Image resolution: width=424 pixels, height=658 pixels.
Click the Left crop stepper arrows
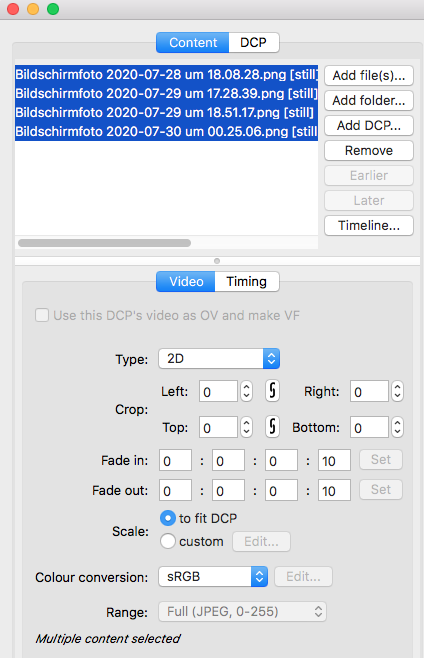click(x=246, y=391)
